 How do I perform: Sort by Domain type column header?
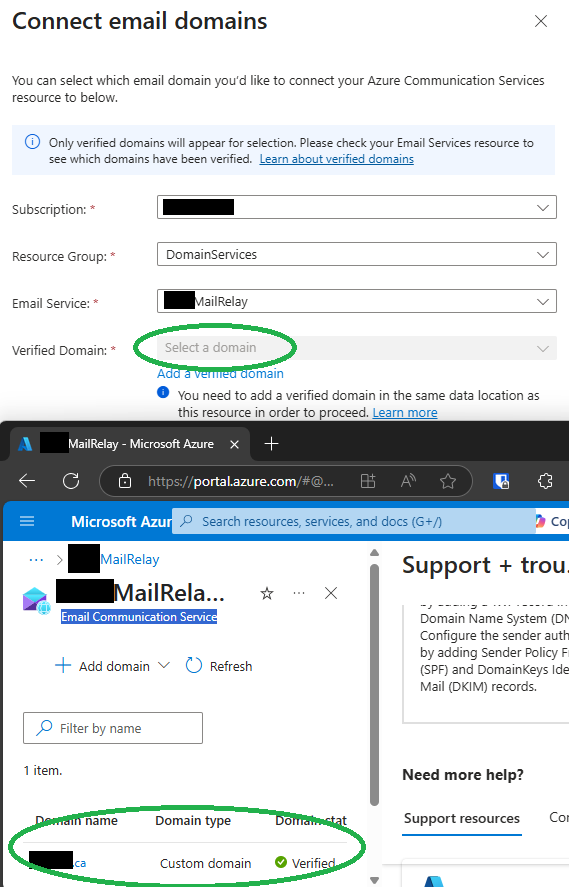coord(193,821)
